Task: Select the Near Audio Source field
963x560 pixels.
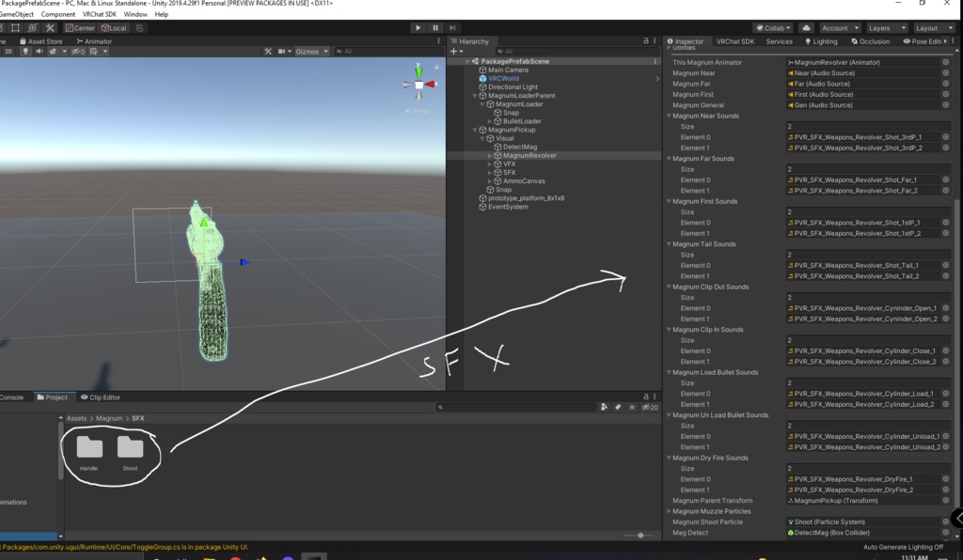Action: click(x=864, y=72)
